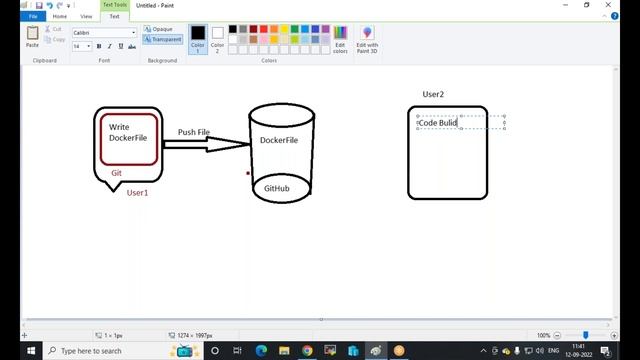The image size is (640, 360).
Task: Open the Edit colors dialog
Action: pyautogui.click(x=340, y=39)
